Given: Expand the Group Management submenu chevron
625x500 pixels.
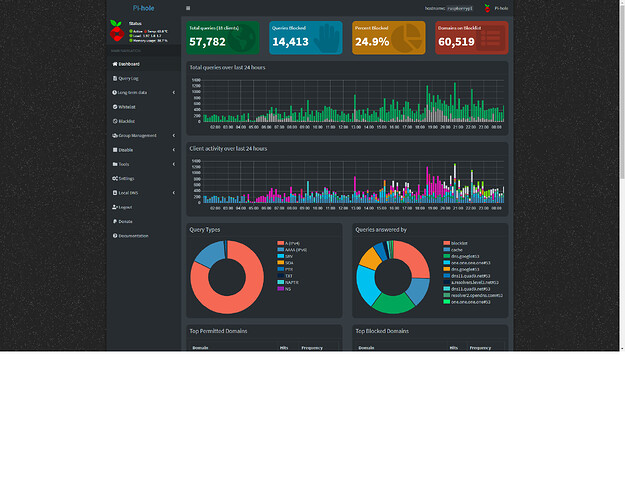Looking at the screenshot, I should coord(174,136).
